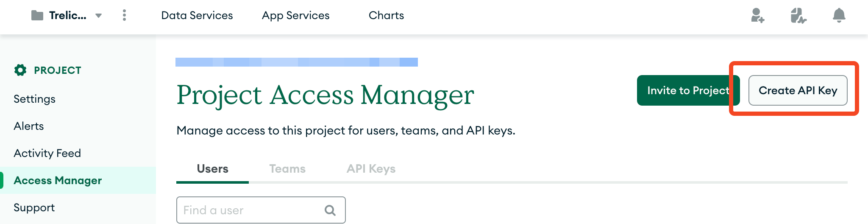
Task: Go to Alerts in sidebar
Action: 28,126
